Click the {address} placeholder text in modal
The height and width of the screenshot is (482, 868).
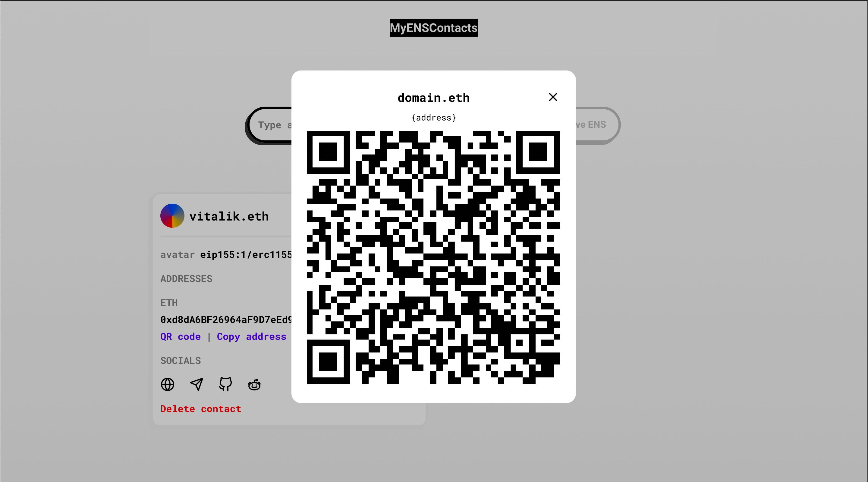click(433, 117)
